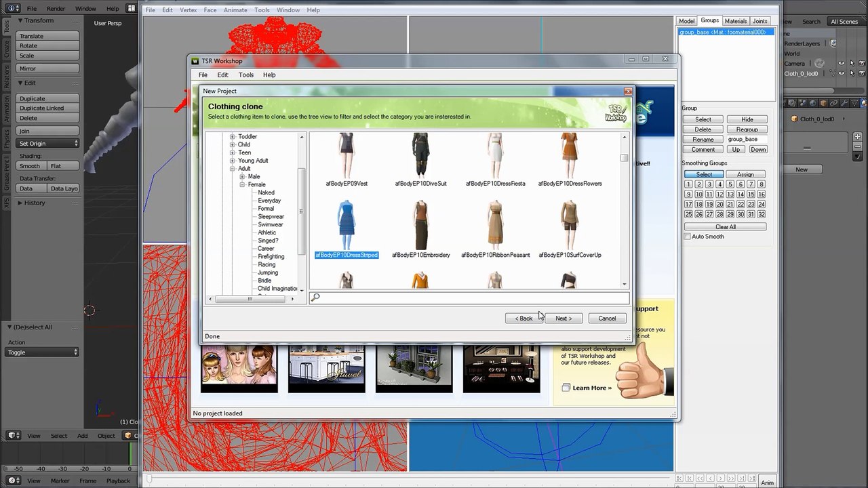Open Blender modifiers wrench icon
Image resolution: width=868 pixels, height=488 pixels.
(x=844, y=103)
